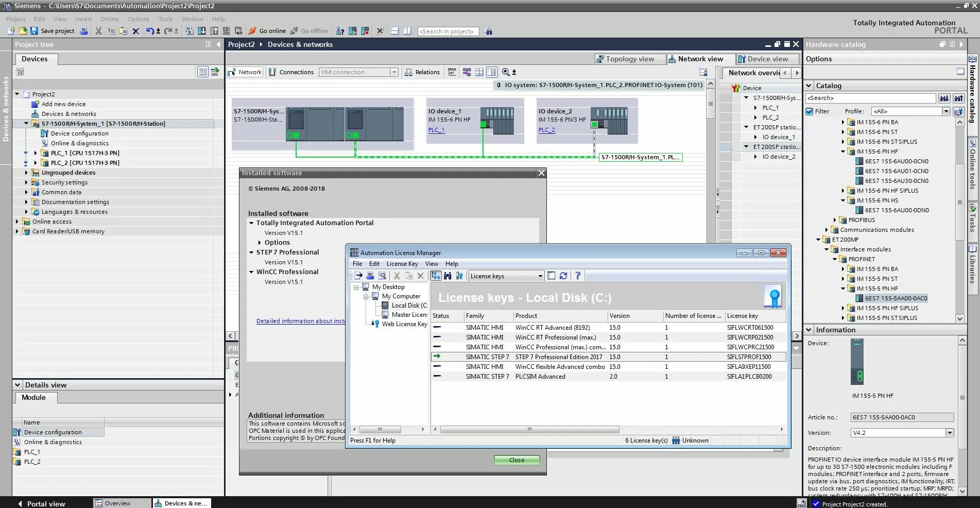Select Devices & networks in project tree
Image resolution: width=980 pixels, height=508 pixels.
(68, 114)
